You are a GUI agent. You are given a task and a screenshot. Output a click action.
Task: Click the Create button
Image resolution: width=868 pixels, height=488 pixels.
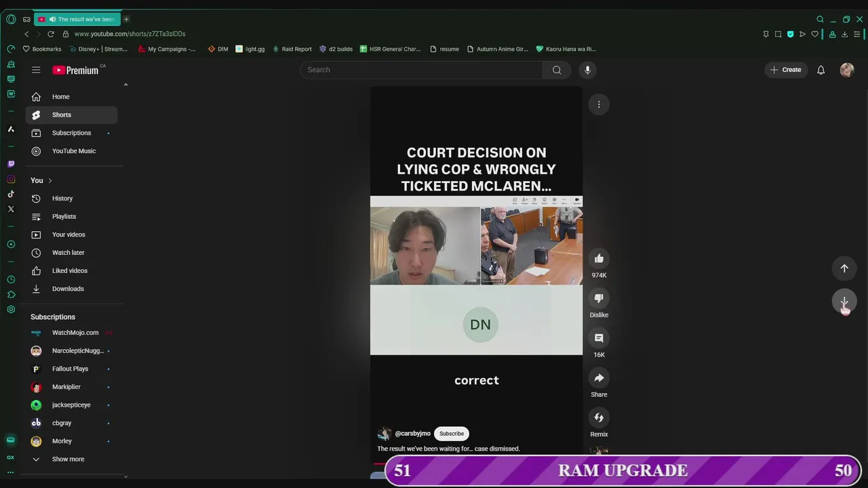pyautogui.click(x=786, y=70)
